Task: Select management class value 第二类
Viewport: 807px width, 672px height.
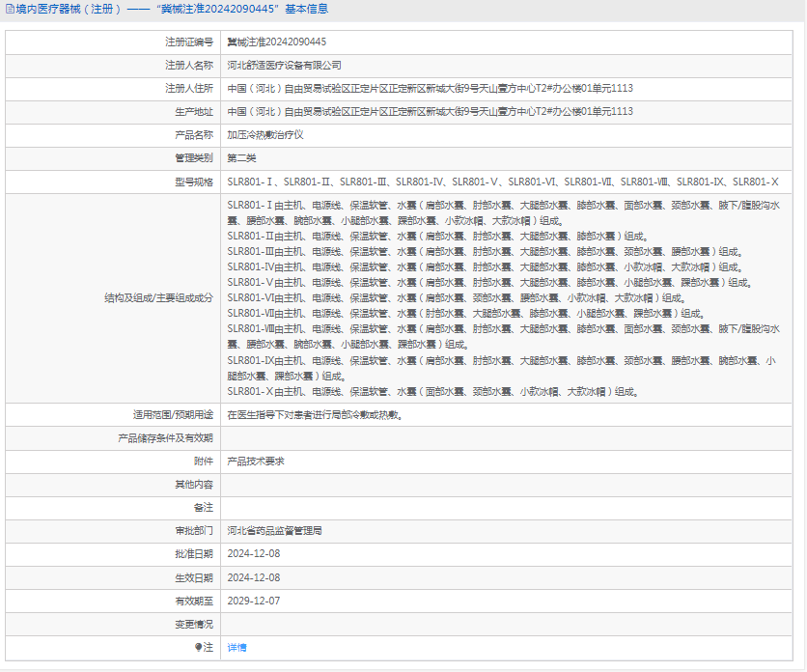Action: (242, 158)
